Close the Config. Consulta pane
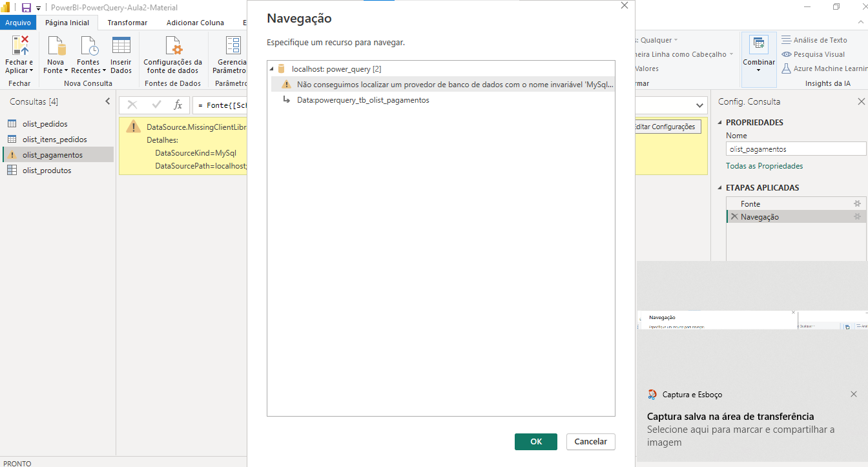Viewport: 868px width, 467px height. (x=861, y=101)
